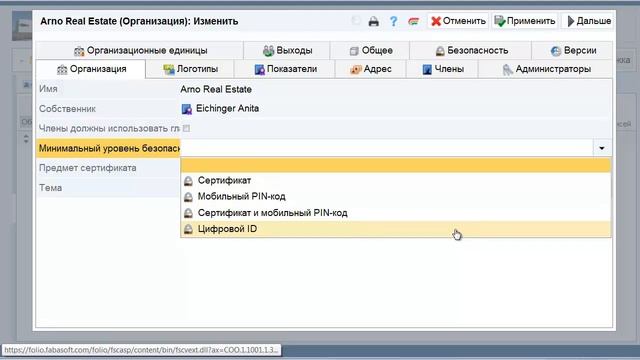Click the Минимальный уровень безопасности input field

point(387,148)
